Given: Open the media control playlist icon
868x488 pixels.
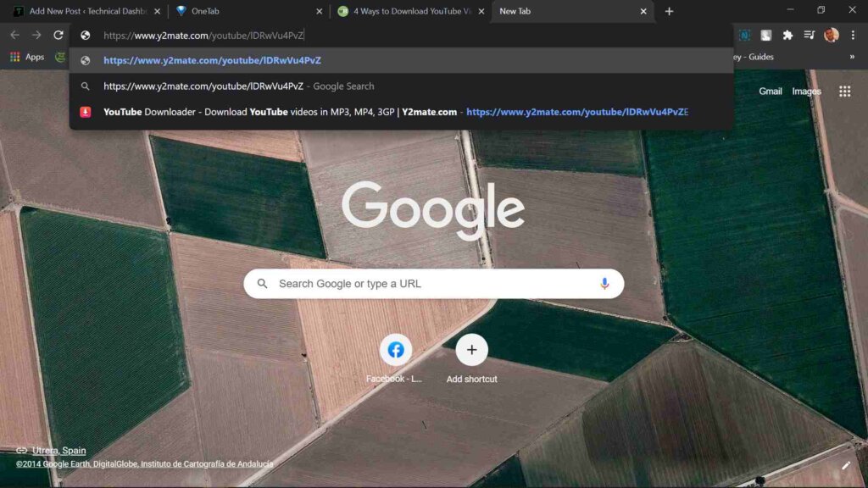Looking at the screenshot, I should (810, 36).
